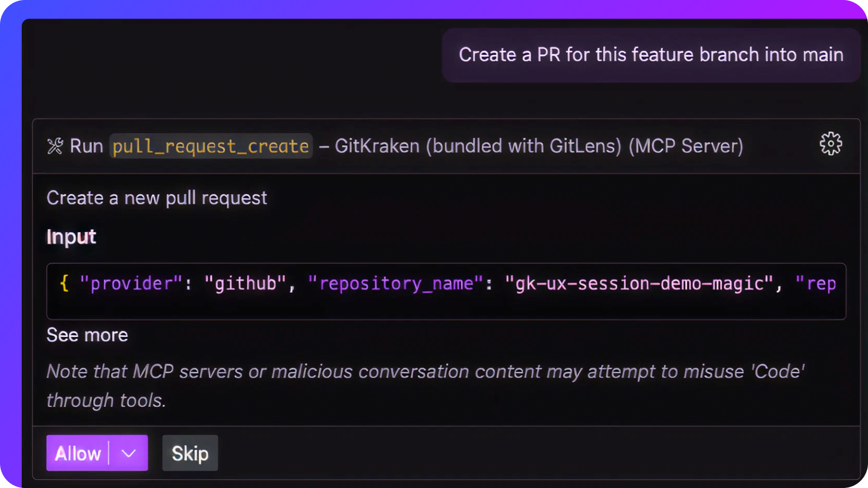Select the user message about creating a PR

coord(650,54)
